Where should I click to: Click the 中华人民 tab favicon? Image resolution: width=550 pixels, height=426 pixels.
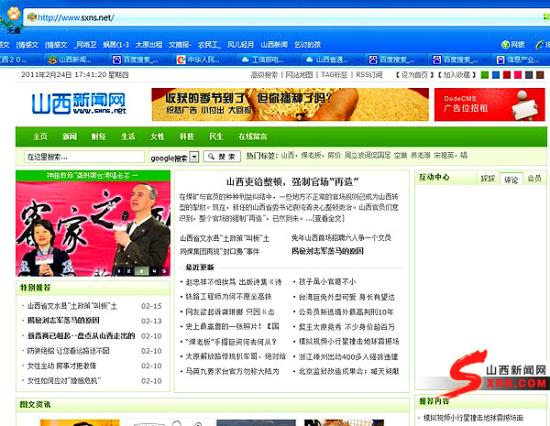point(181,60)
